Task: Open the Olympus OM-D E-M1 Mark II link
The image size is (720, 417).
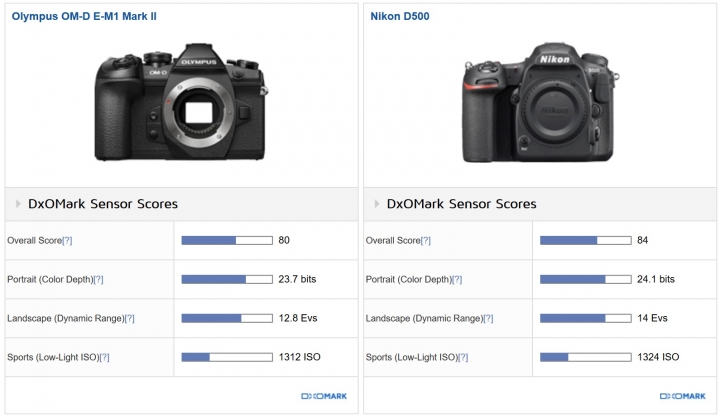Action: pos(84,16)
